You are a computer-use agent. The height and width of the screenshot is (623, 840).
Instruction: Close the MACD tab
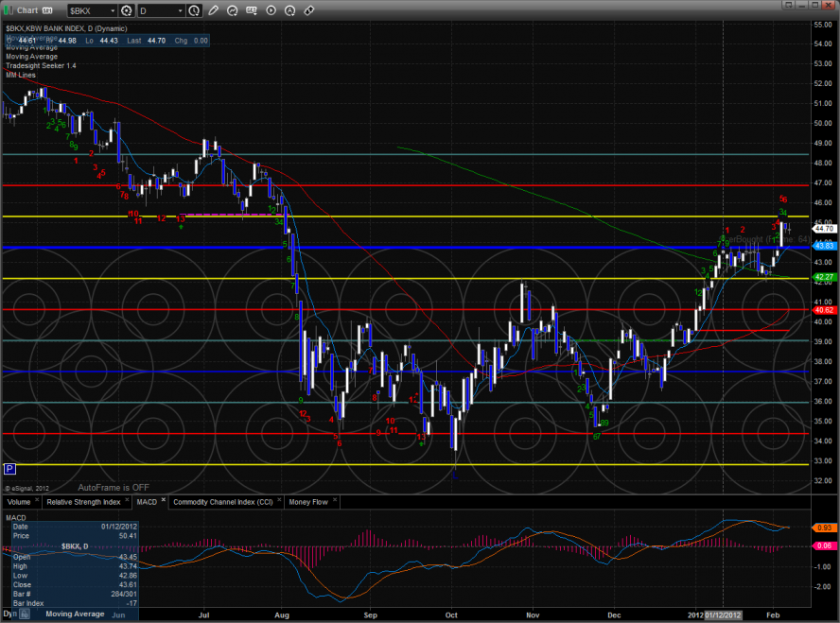164,500
